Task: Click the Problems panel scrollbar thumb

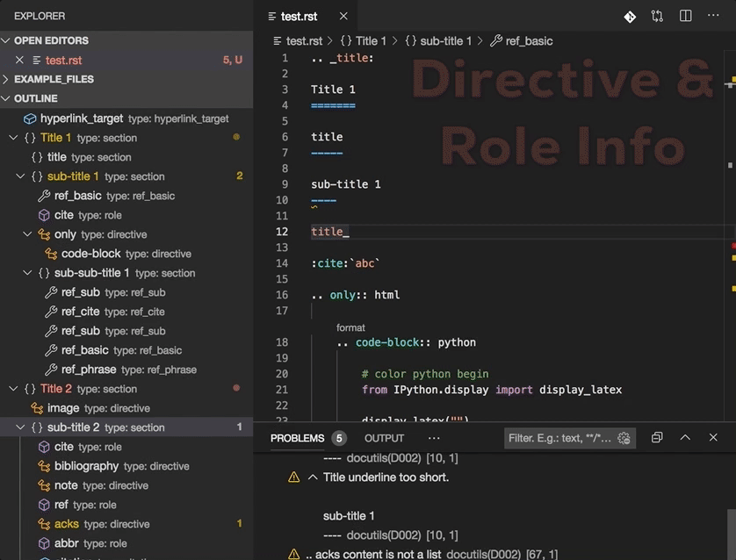Action: pyautogui.click(x=732, y=535)
